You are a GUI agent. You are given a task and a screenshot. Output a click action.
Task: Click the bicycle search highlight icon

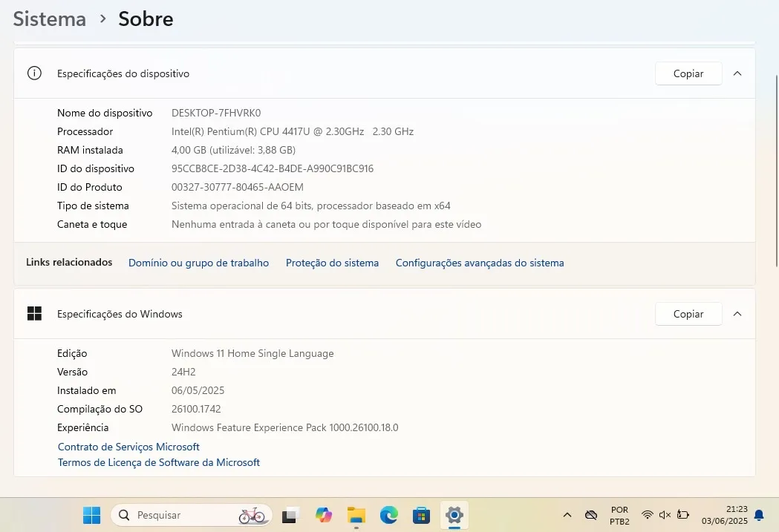pos(252,516)
